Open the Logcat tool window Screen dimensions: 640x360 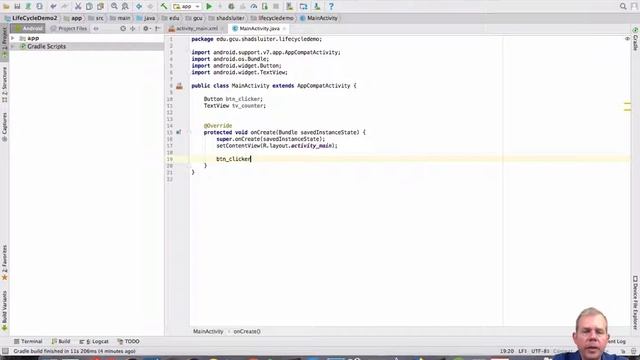point(94,341)
